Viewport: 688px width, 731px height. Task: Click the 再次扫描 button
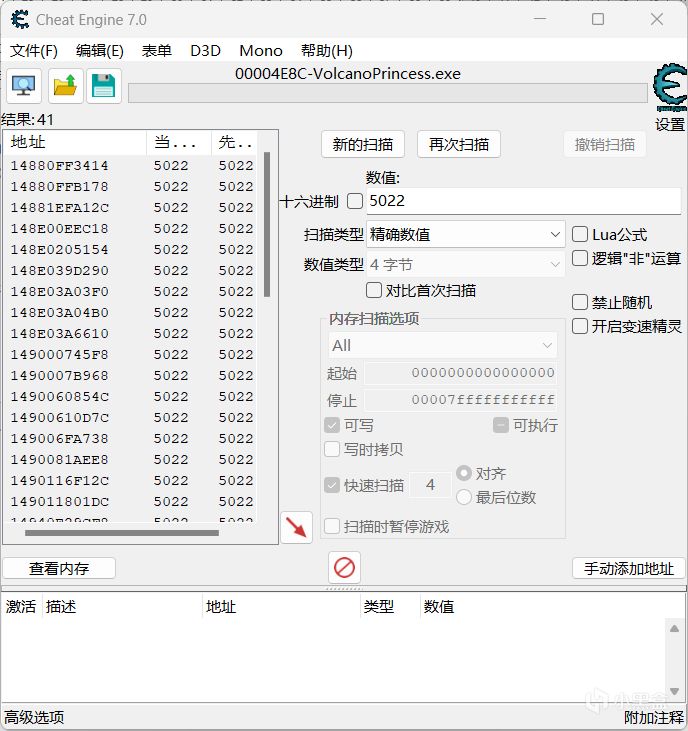(459, 144)
